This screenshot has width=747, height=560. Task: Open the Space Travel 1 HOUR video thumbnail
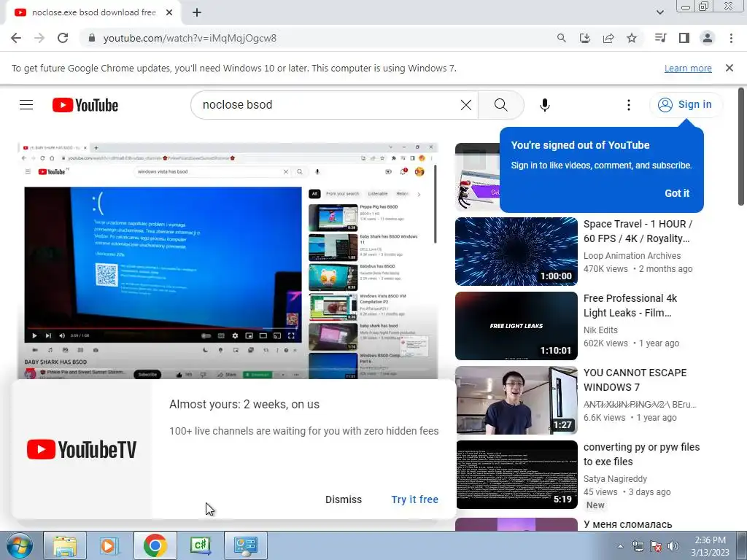pyautogui.click(x=516, y=252)
